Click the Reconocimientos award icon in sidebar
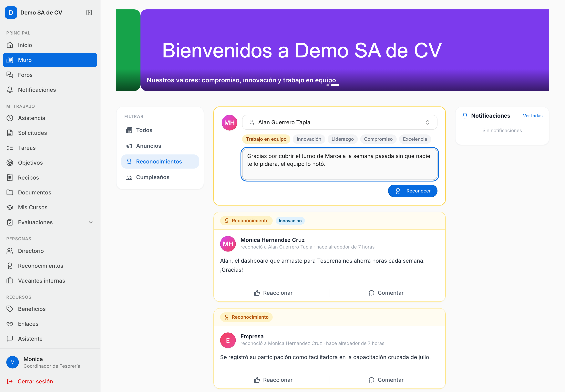 (x=10, y=266)
